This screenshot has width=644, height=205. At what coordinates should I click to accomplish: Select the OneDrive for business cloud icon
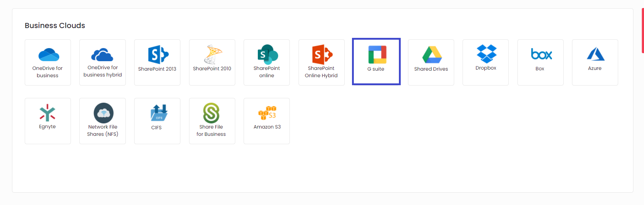click(49, 55)
